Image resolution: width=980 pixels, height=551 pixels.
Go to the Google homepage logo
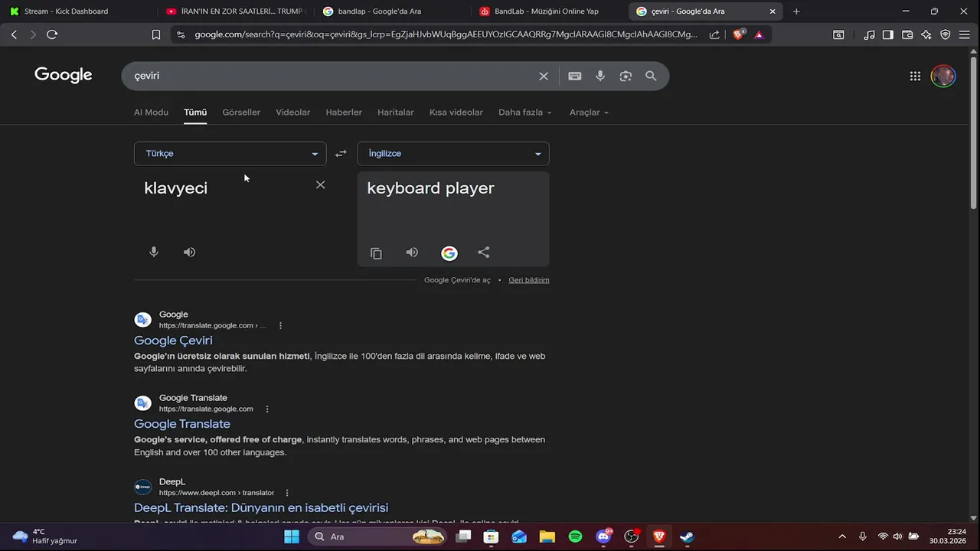coord(64,75)
